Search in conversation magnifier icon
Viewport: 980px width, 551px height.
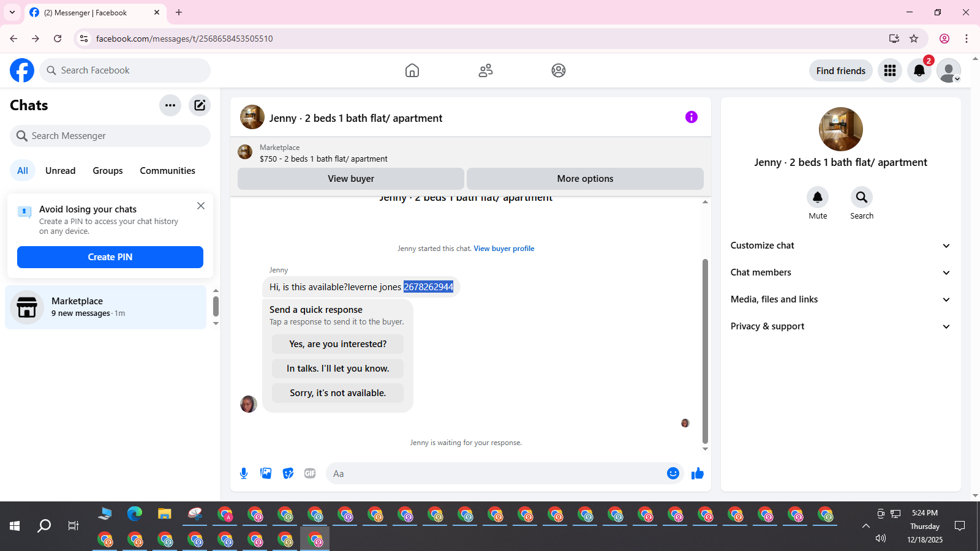[x=862, y=197]
